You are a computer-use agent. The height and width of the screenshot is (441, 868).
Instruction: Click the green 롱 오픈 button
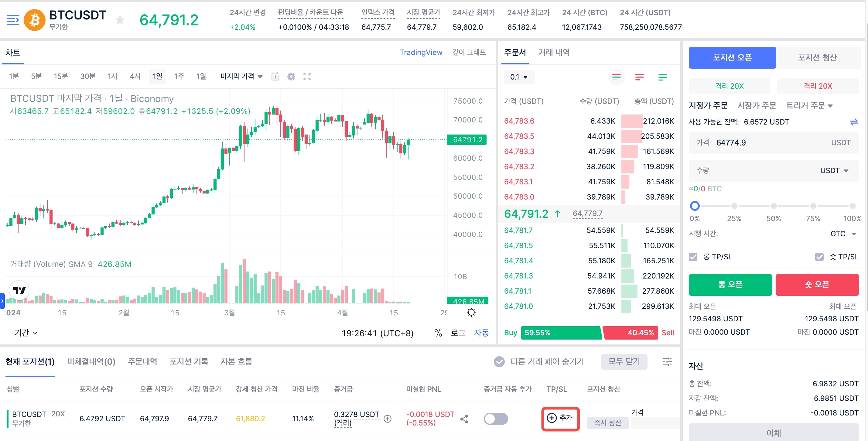click(730, 285)
